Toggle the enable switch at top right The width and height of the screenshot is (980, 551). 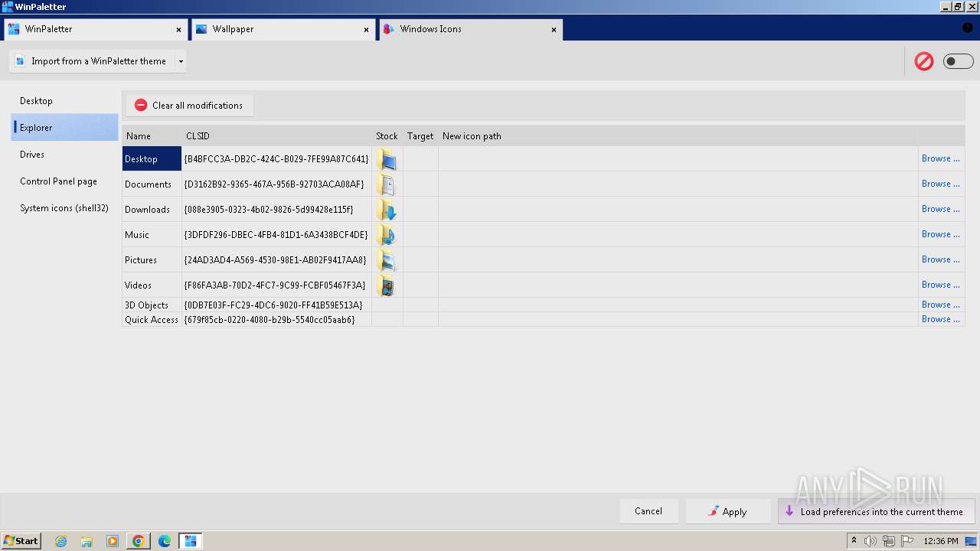tap(958, 61)
